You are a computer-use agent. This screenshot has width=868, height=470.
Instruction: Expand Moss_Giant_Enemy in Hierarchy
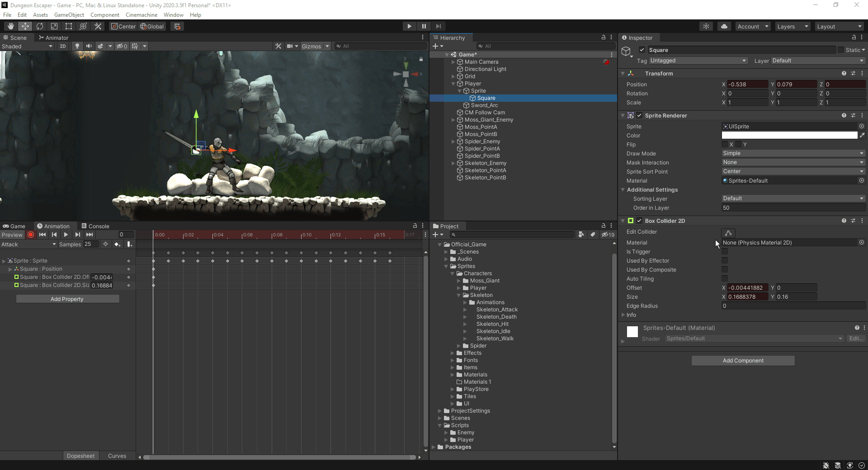(453, 120)
